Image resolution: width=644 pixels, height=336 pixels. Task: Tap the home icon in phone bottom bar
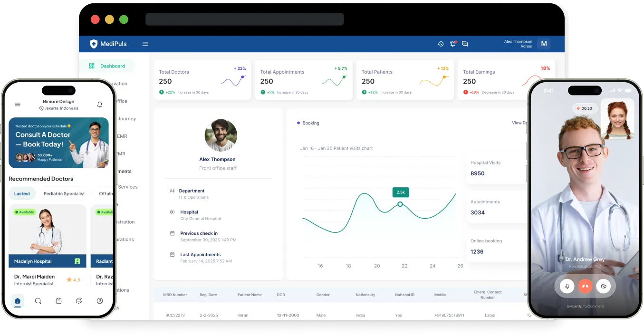click(x=18, y=301)
